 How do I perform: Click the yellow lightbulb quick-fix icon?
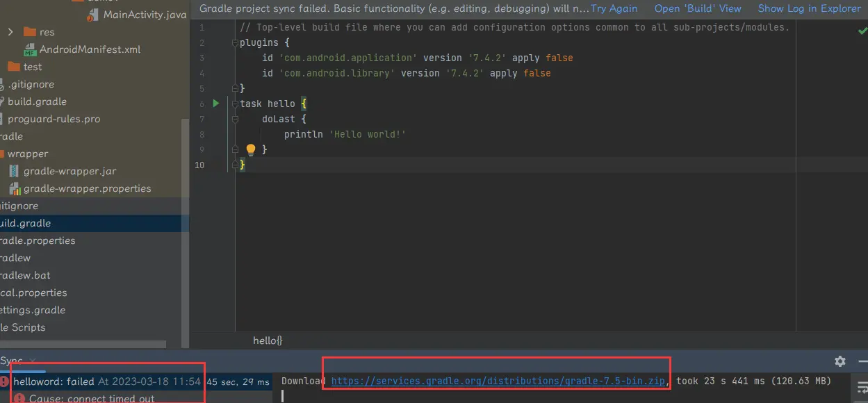pos(251,149)
